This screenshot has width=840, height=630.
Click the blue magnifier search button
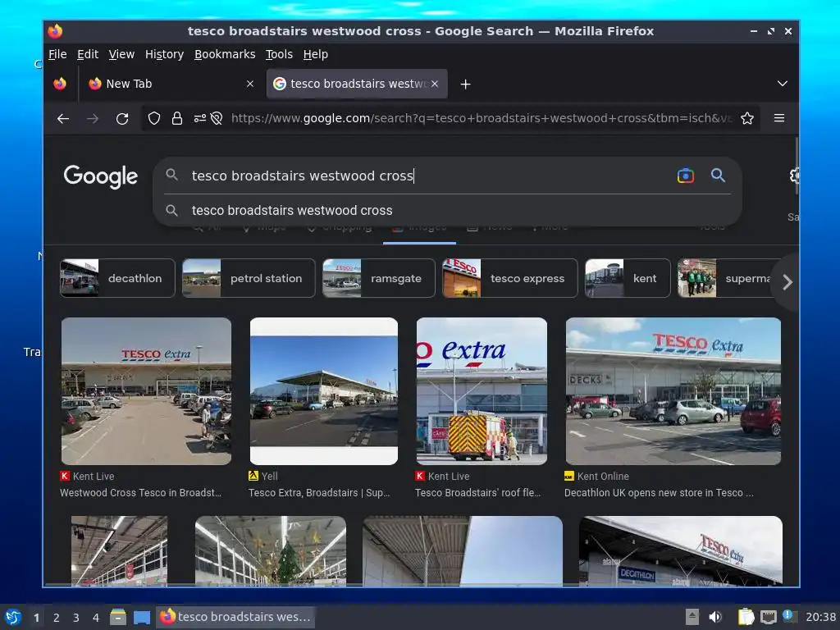[718, 176]
